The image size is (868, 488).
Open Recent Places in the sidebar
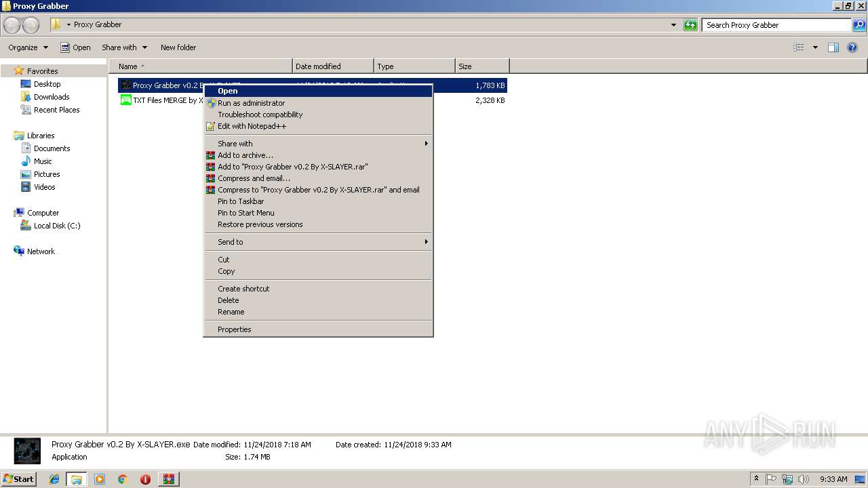coord(56,110)
